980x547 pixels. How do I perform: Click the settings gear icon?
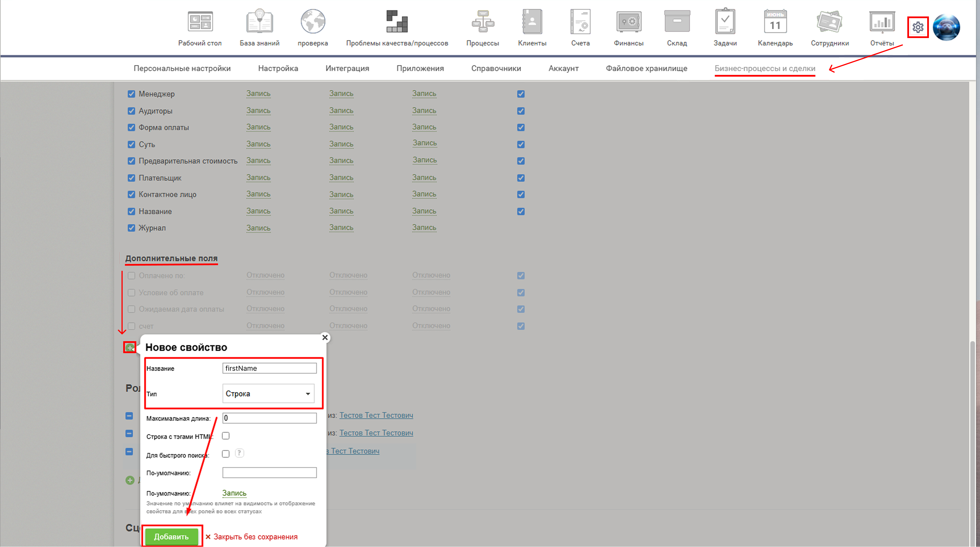tap(918, 27)
